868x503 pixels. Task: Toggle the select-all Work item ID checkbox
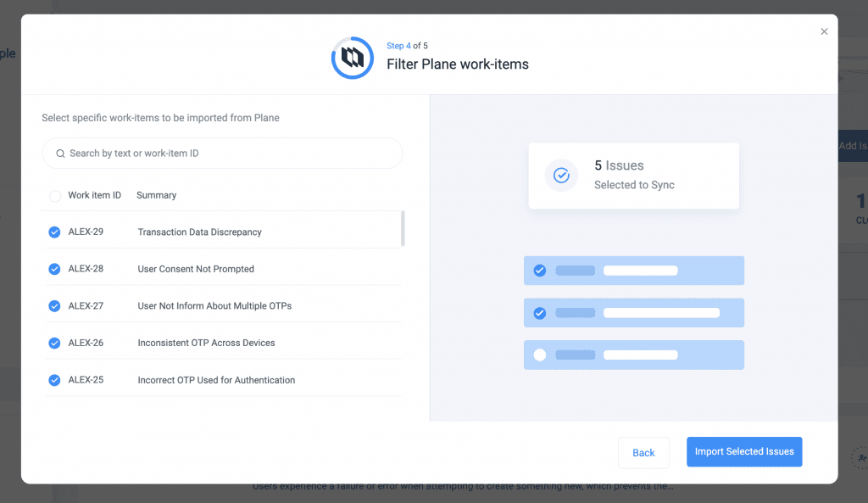pos(55,196)
